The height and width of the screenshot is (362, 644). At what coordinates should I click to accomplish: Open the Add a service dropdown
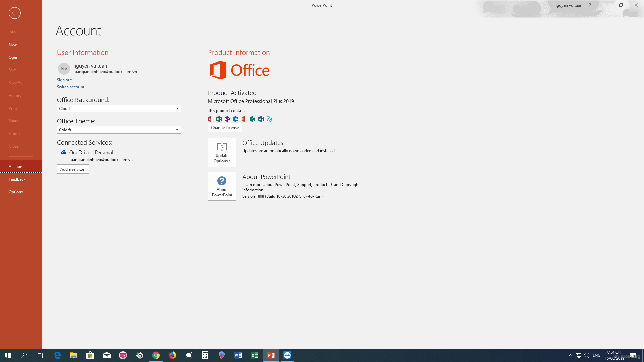(73, 169)
